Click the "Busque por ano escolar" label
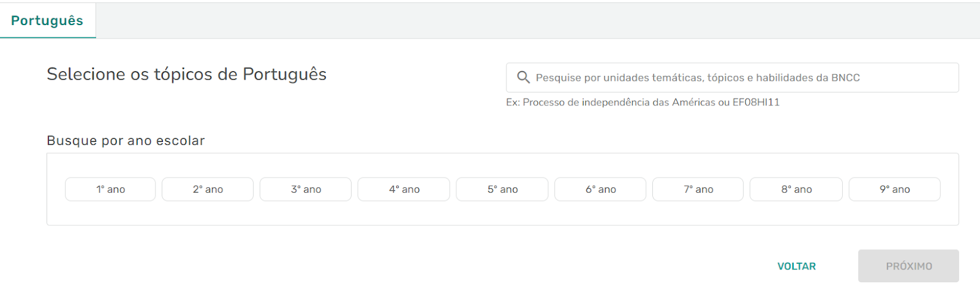Screen dimensions: 980x308 126,141
